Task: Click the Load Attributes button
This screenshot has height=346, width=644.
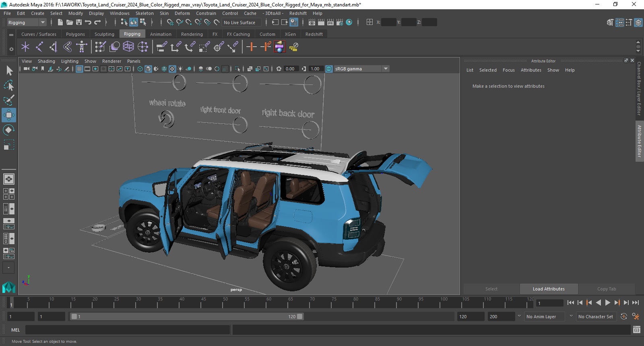Action: [x=549, y=289]
